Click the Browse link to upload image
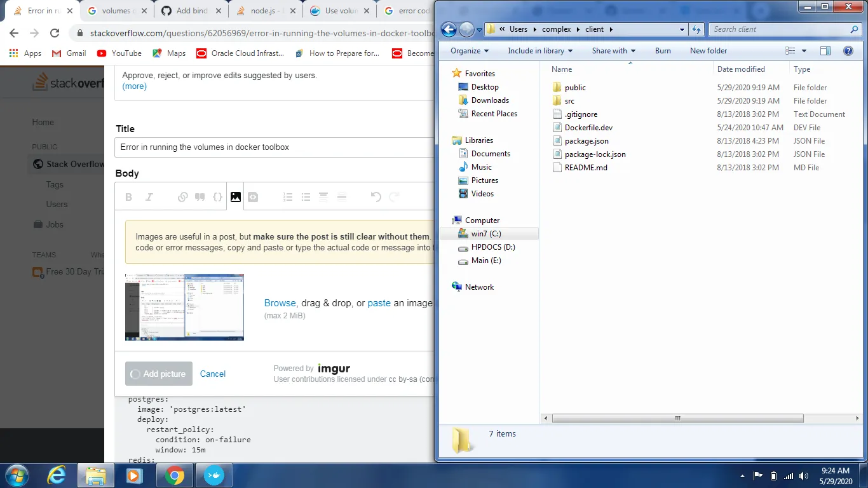Viewport: 868px width, 488px height. [280, 303]
